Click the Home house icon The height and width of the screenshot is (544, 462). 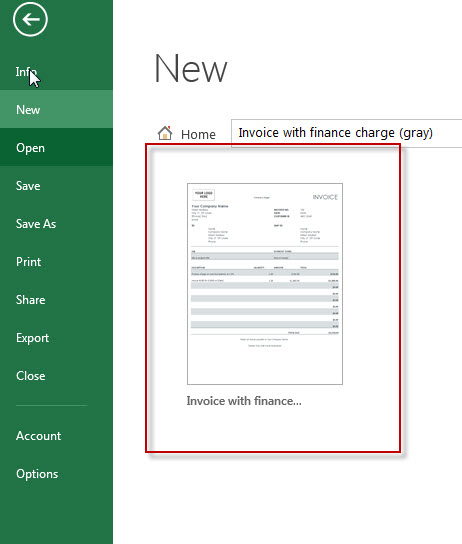click(165, 133)
